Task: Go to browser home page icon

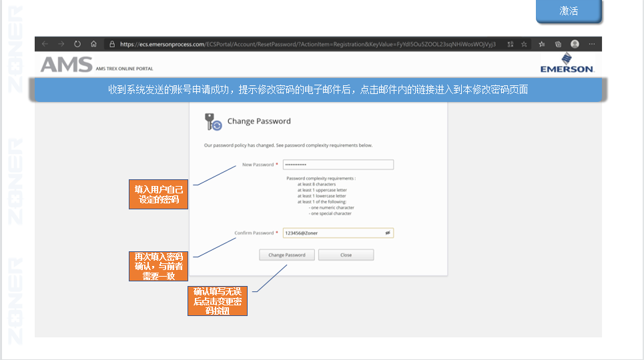Action: coord(94,44)
